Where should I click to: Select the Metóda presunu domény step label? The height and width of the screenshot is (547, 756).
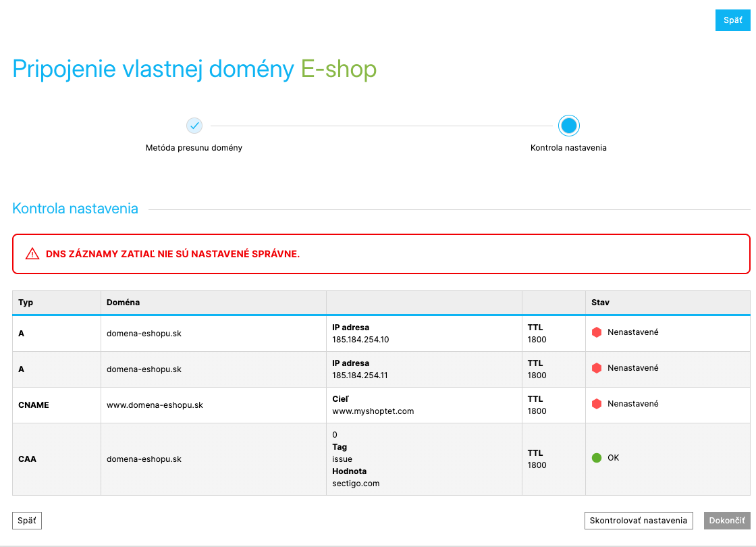194,148
